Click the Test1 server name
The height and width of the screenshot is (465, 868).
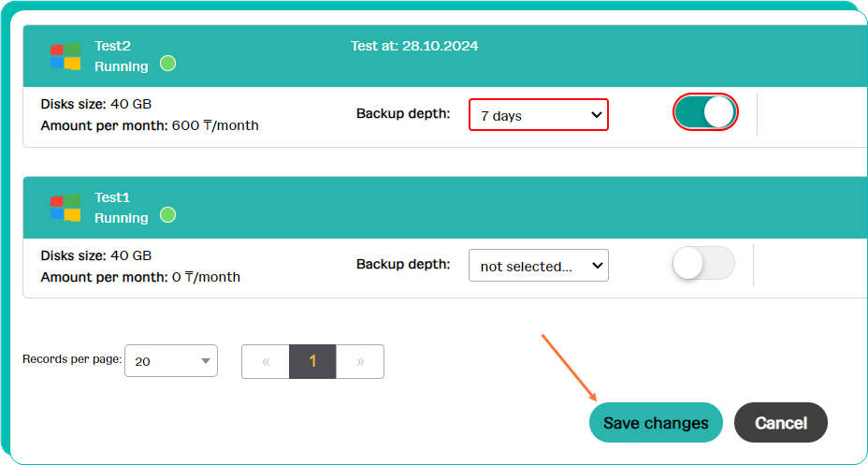(112, 197)
